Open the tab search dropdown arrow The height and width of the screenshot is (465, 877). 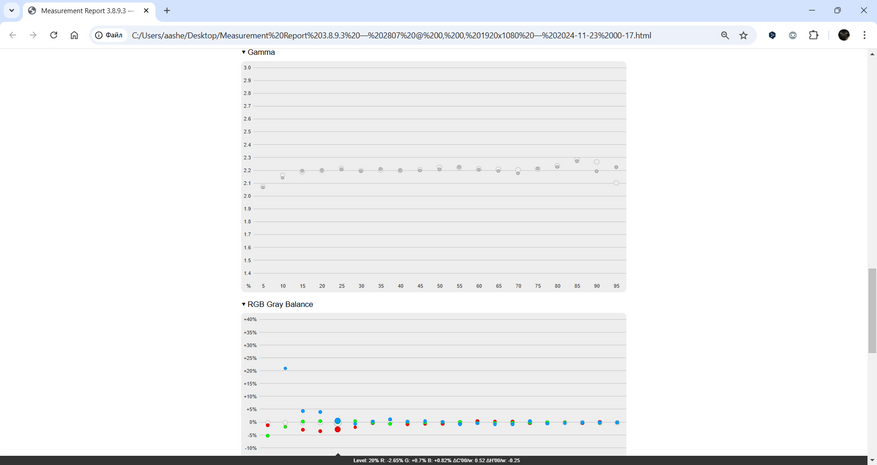pos(11,11)
